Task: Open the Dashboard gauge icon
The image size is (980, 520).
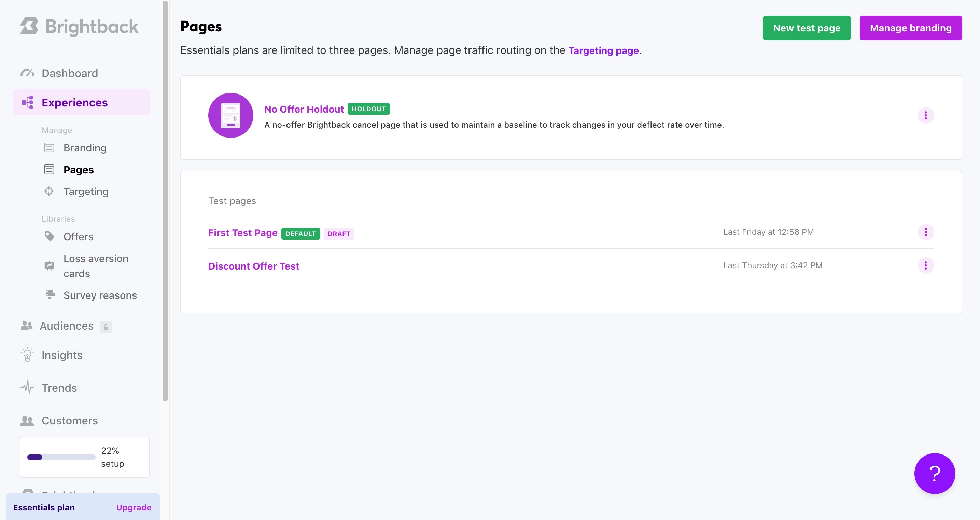Action: (27, 73)
